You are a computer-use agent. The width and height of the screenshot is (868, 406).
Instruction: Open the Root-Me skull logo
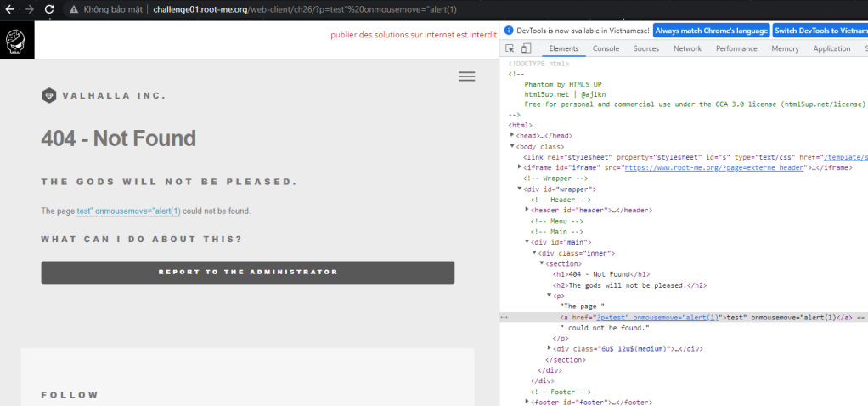(17, 40)
